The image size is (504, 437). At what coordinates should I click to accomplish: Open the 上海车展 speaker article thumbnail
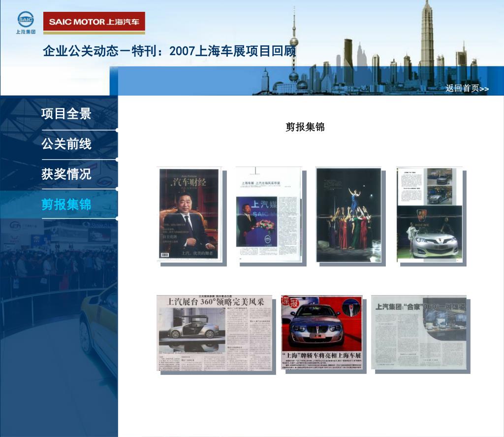click(x=269, y=214)
